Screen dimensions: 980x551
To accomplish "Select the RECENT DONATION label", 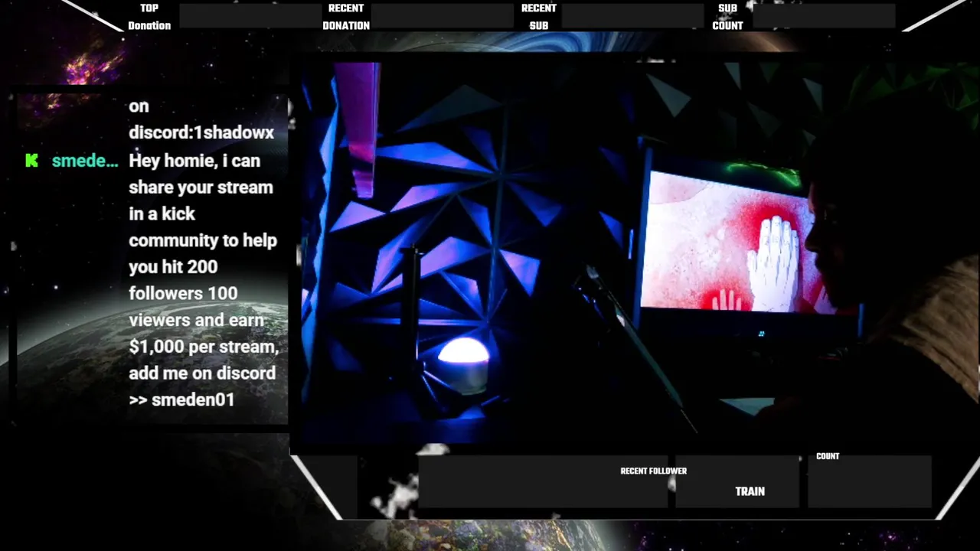I will click(x=346, y=17).
